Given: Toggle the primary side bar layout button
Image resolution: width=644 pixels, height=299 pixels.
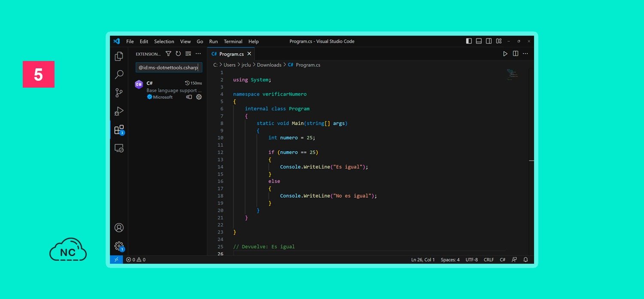Looking at the screenshot, I should click(469, 41).
